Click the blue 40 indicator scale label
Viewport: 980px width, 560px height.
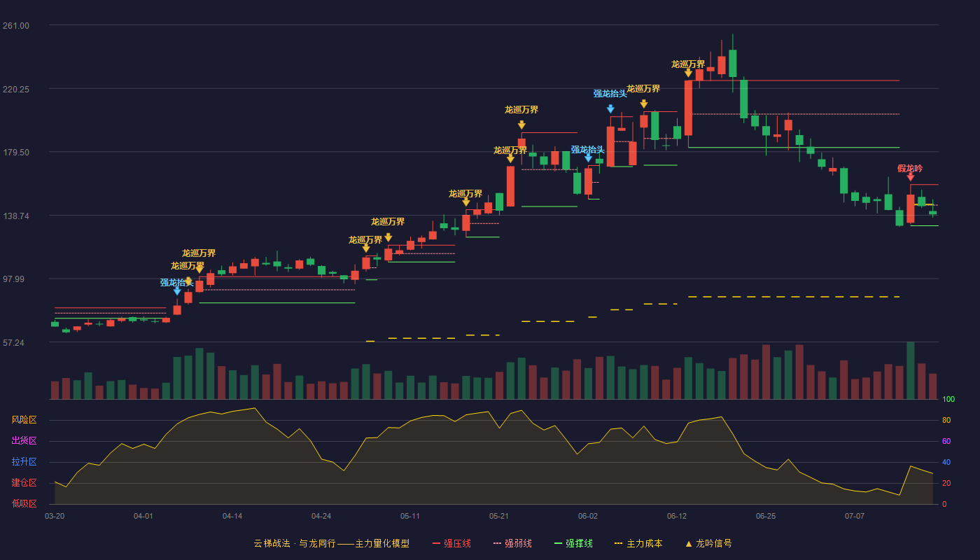[946, 462]
